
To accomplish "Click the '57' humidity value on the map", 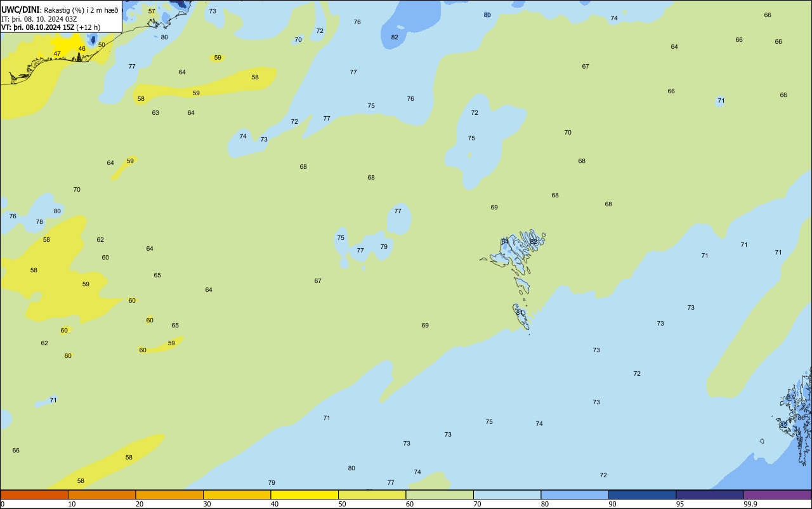I will (x=152, y=11).
